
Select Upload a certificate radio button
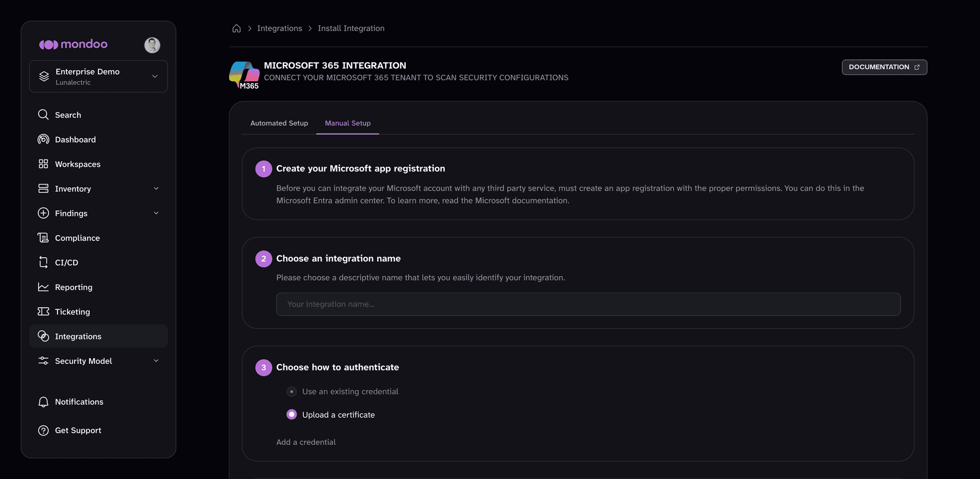(x=291, y=414)
